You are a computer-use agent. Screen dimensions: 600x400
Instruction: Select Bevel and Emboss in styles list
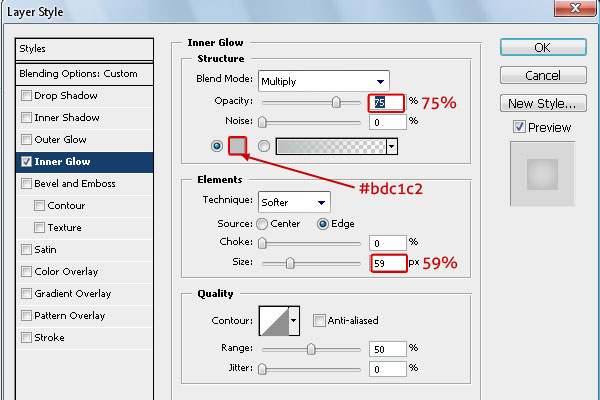[75, 184]
